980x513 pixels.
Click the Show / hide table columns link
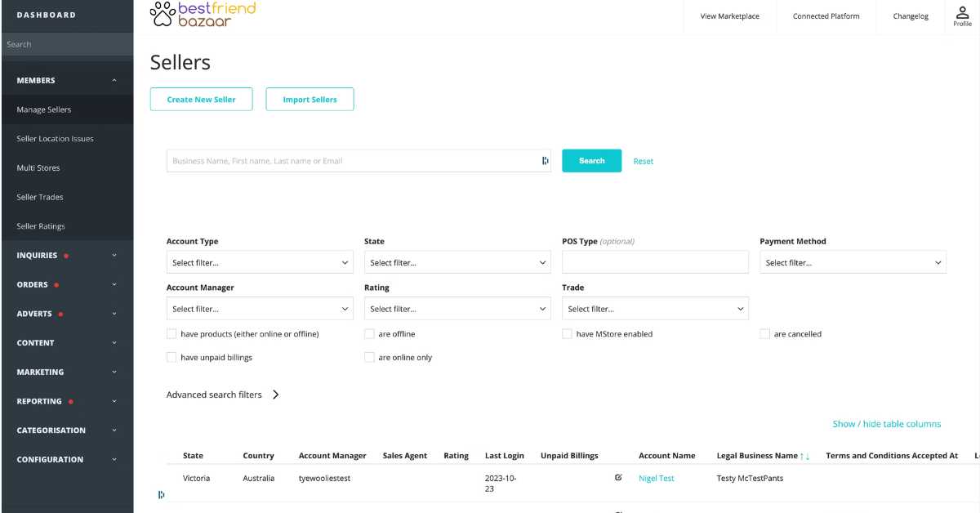pos(887,424)
